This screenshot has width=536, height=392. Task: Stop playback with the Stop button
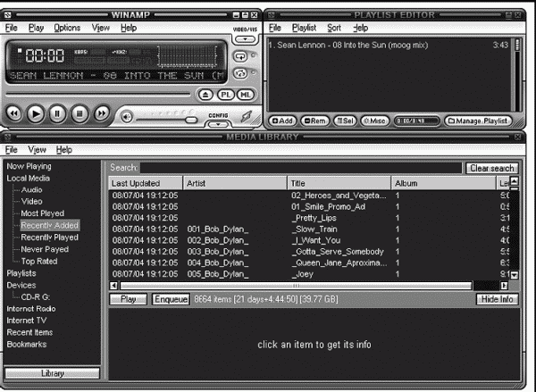tap(80, 113)
